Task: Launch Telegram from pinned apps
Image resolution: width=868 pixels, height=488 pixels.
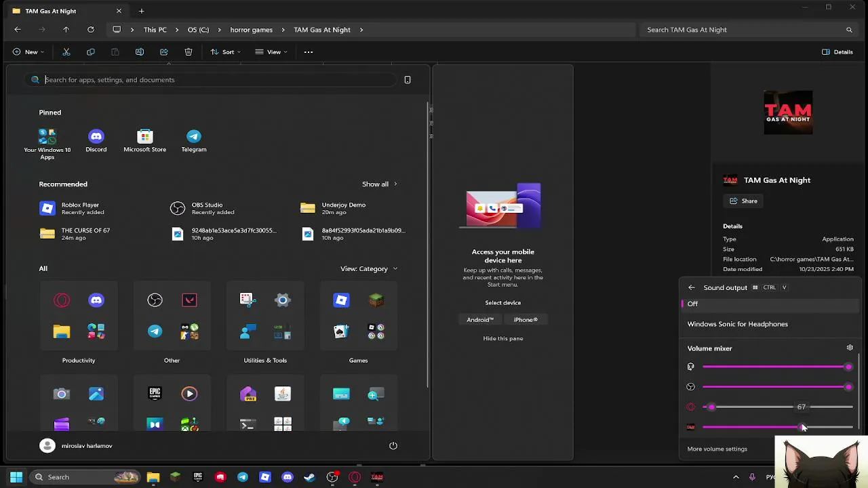Action: [194, 141]
